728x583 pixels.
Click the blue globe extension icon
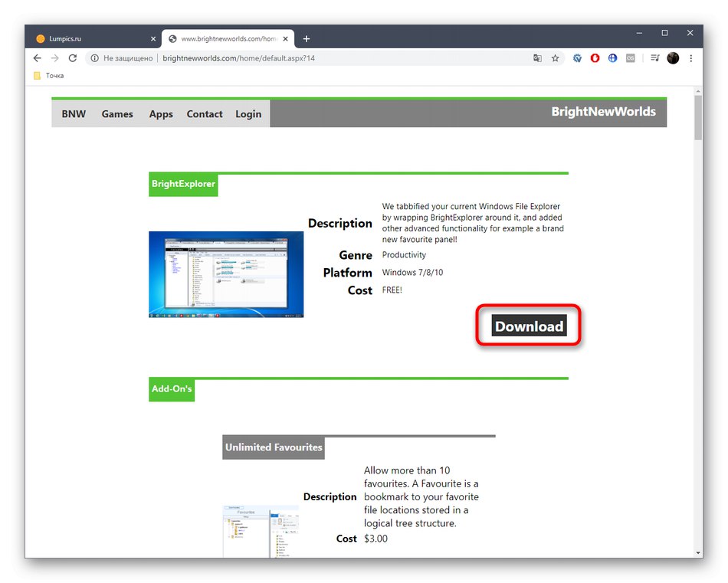(x=613, y=58)
